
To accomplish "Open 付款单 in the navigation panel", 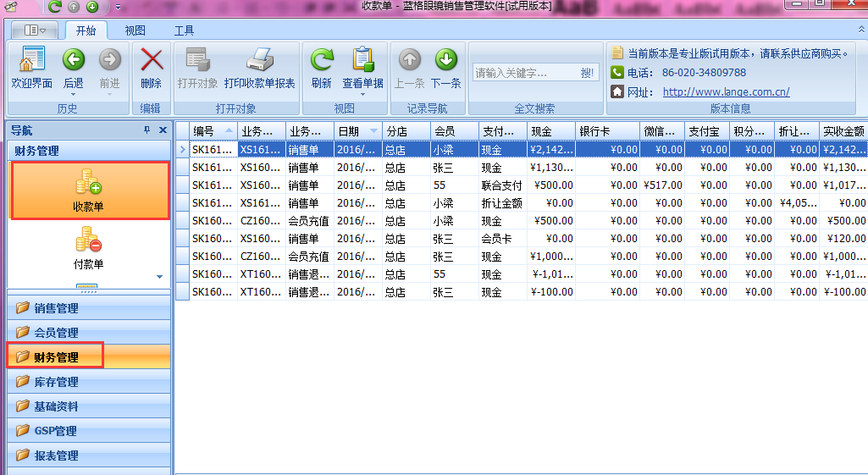I will tap(88, 249).
